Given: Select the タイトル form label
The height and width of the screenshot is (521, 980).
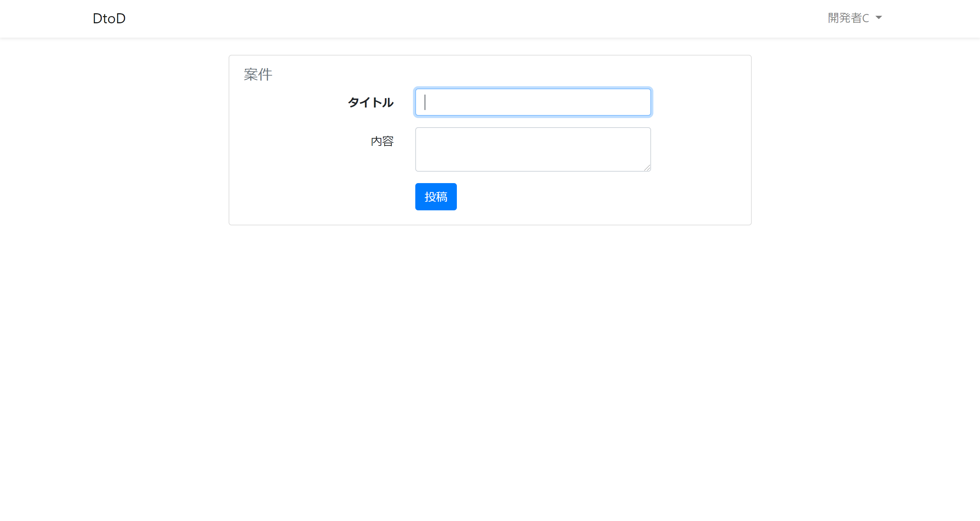Looking at the screenshot, I should point(371,103).
